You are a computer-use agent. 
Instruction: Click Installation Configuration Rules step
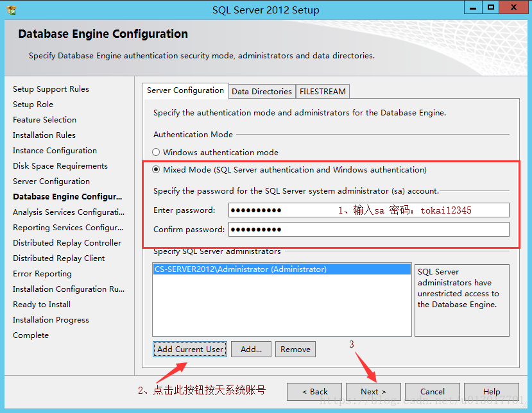[x=69, y=289]
